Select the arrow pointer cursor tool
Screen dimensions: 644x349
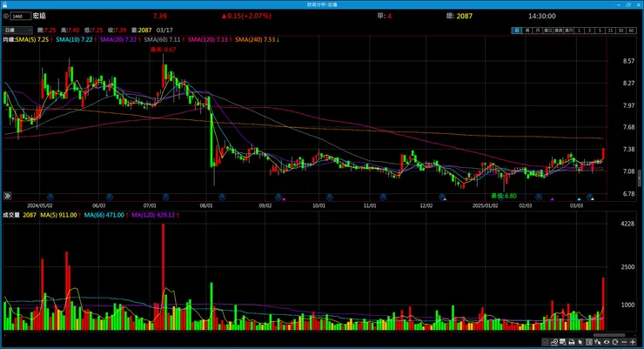(x=580, y=342)
